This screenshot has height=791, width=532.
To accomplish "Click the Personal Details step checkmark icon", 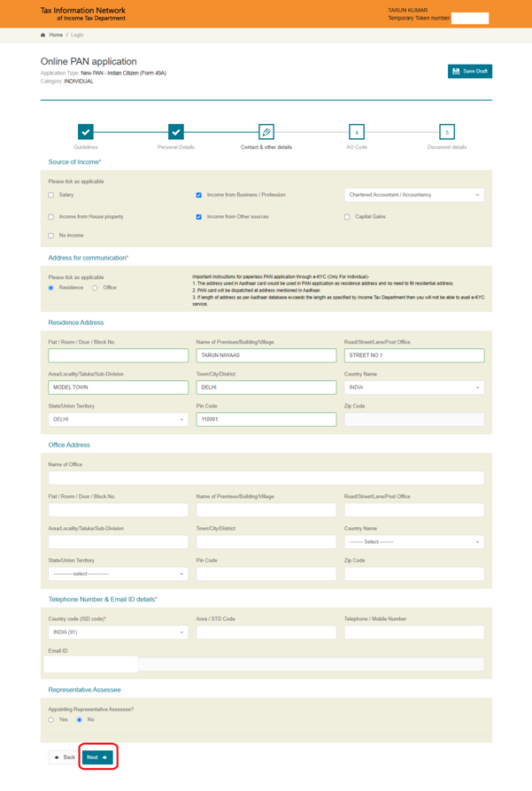I will coord(175,132).
